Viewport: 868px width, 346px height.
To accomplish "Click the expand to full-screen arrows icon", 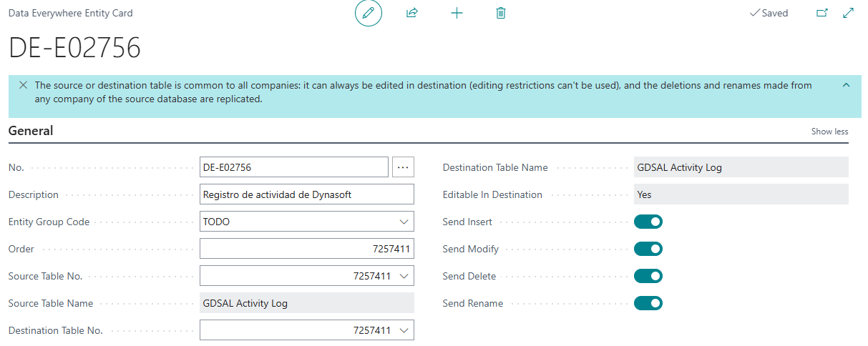I will click(849, 13).
